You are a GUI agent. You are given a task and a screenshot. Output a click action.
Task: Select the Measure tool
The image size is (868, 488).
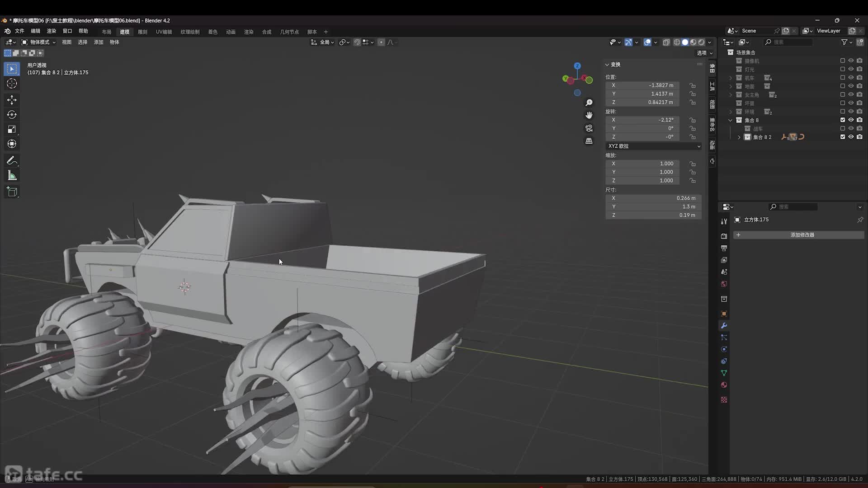click(x=12, y=175)
